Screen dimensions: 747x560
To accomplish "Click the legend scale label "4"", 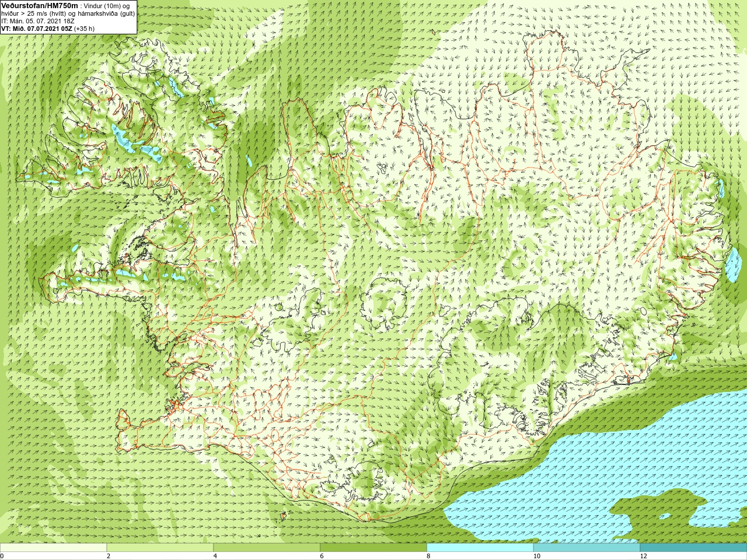I will pos(215,556).
